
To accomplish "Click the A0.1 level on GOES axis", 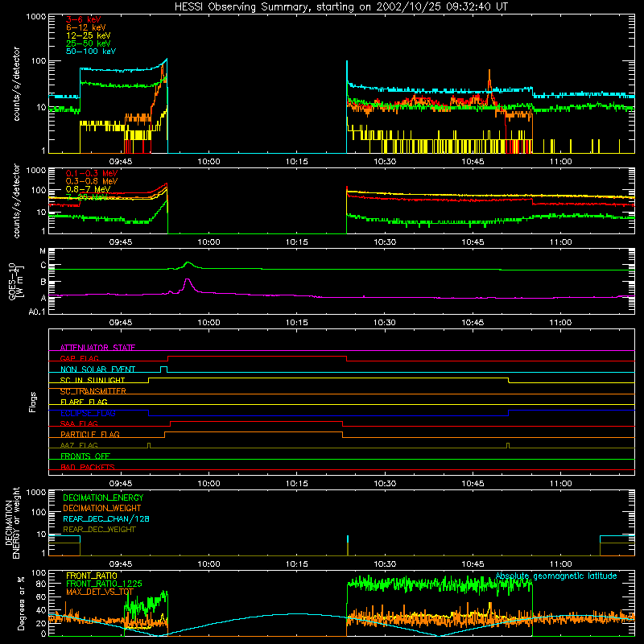I will [36, 312].
